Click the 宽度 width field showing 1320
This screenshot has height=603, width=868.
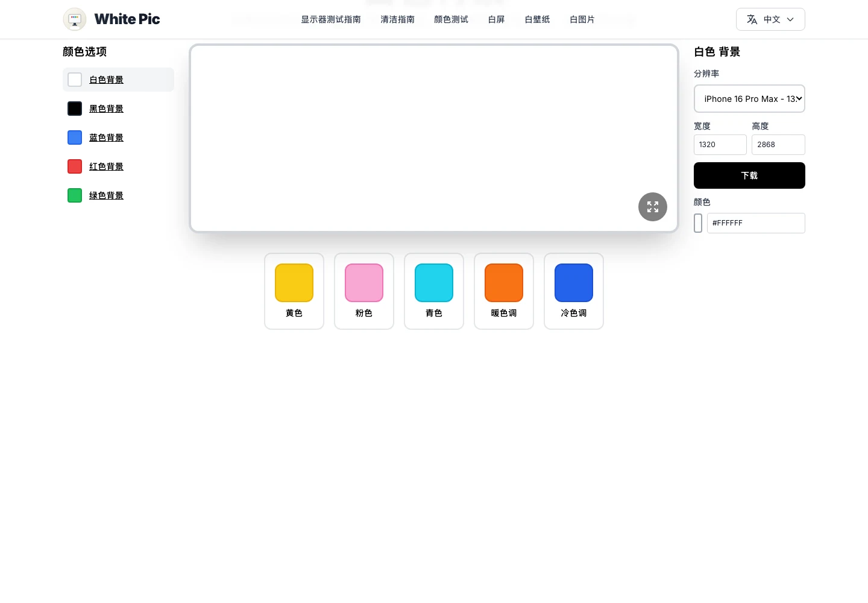(720, 145)
